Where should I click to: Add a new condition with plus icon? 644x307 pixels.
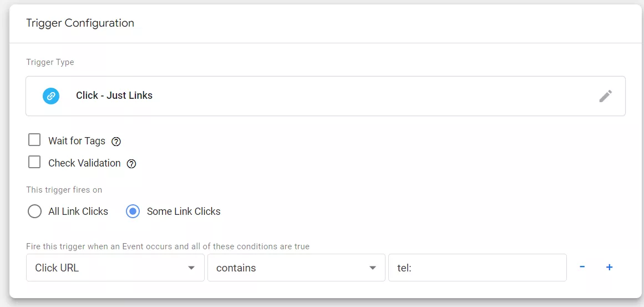pyautogui.click(x=610, y=267)
